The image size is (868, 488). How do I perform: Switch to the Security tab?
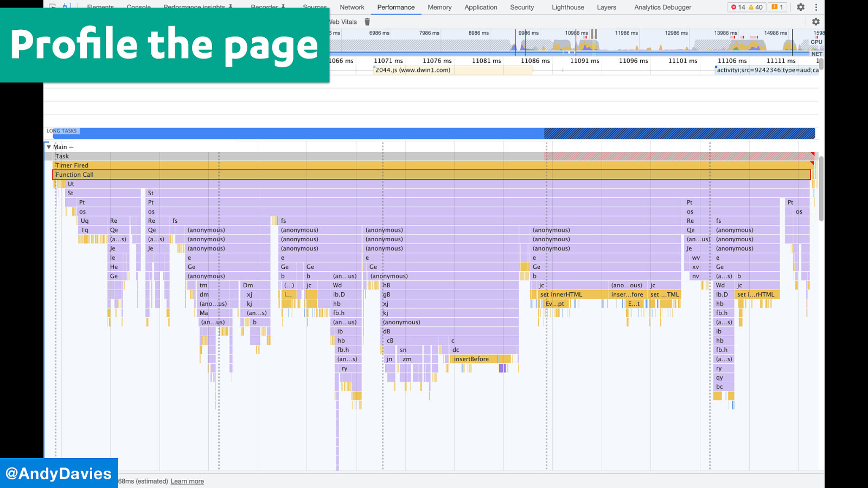point(522,7)
